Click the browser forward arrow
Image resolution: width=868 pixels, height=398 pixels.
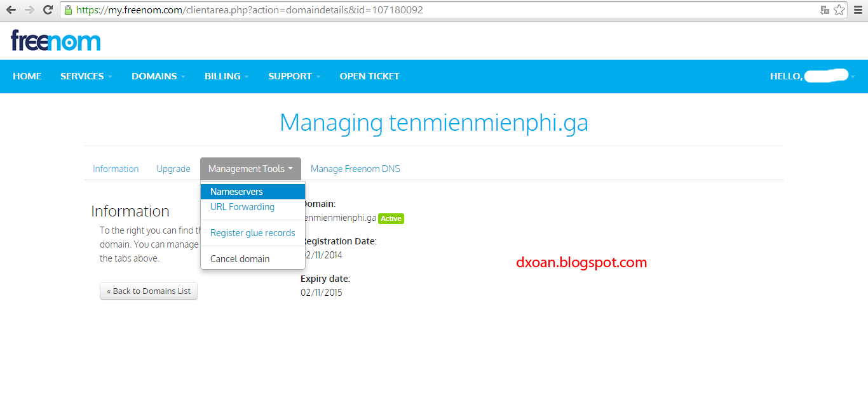pyautogui.click(x=29, y=10)
